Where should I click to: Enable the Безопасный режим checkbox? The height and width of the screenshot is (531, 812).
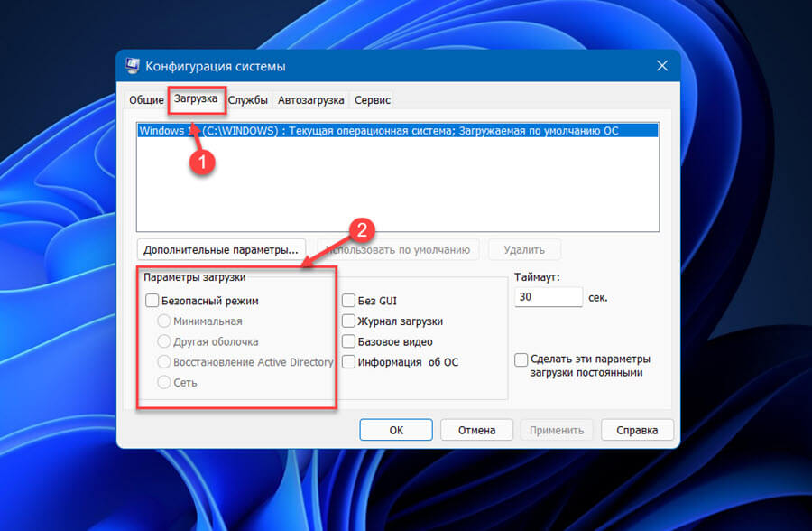coord(152,300)
